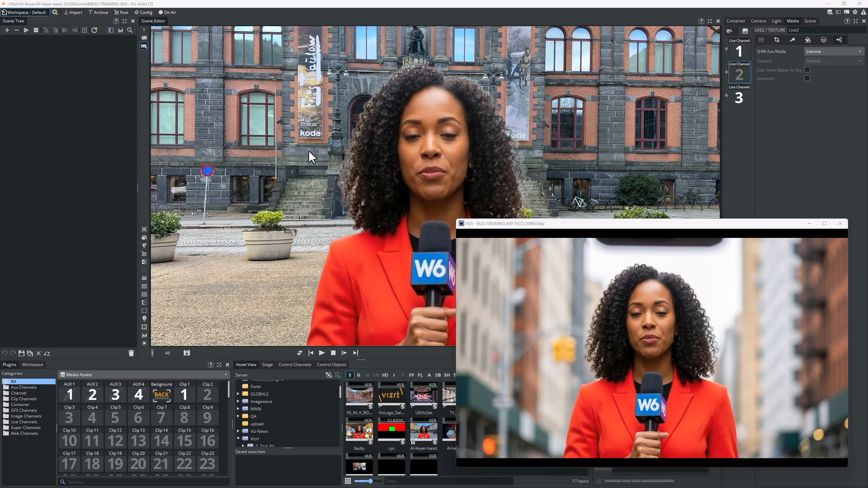This screenshot has width=868, height=488.
Task: Open the Scene Tree search magnifier
Action: (x=129, y=30)
